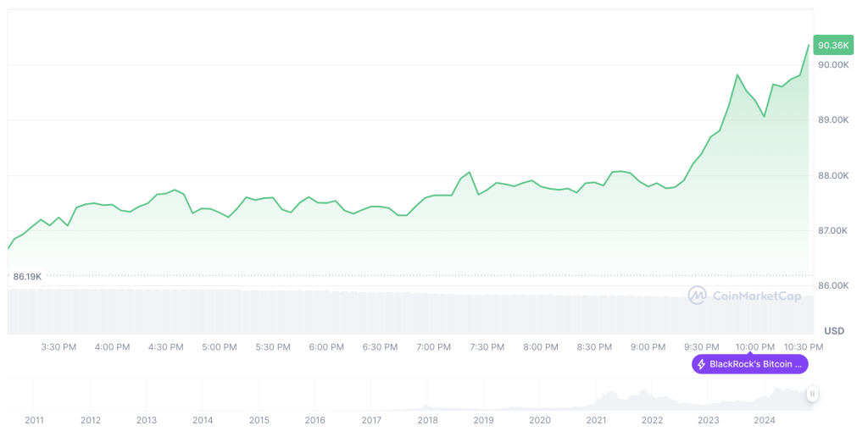This screenshot has height=431, width=868.
Task: Click the 88.00K price axis label
Action: 835,176
